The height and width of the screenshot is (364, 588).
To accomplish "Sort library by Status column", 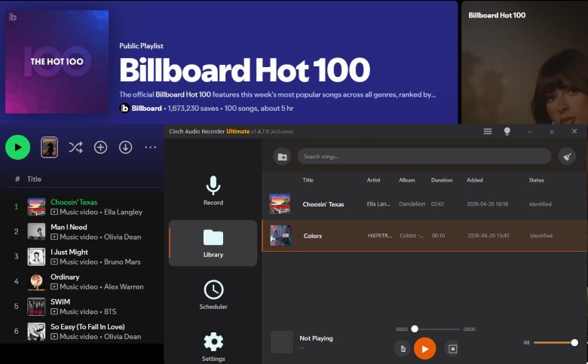I will (x=536, y=180).
